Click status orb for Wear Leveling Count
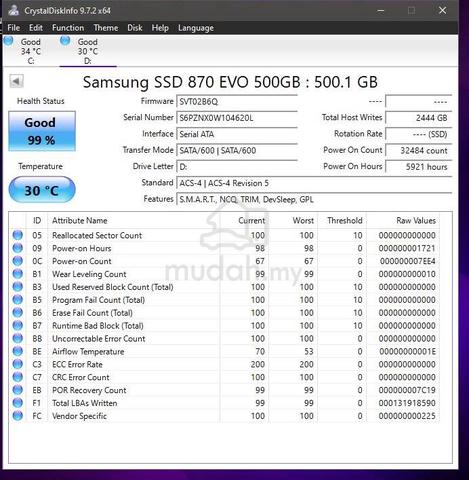Image resolution: width=469 pixels, height=480 pixels. pos(18,274)
